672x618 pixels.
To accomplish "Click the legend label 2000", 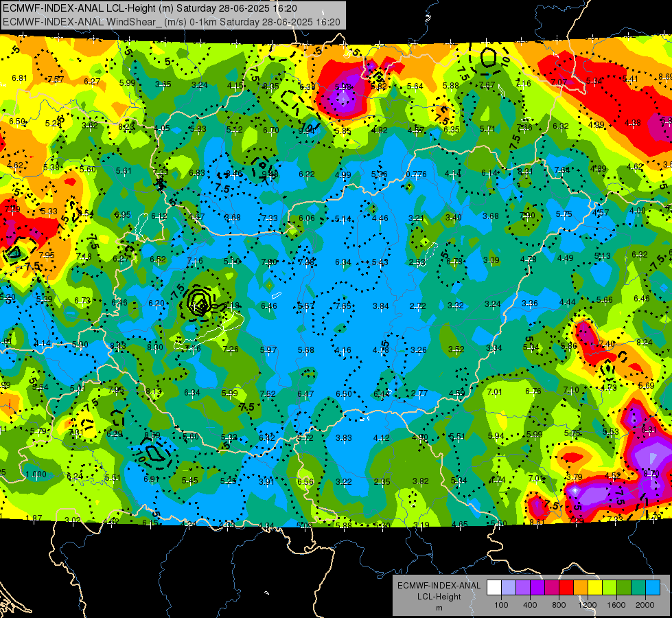I will (x=645, y=605).
